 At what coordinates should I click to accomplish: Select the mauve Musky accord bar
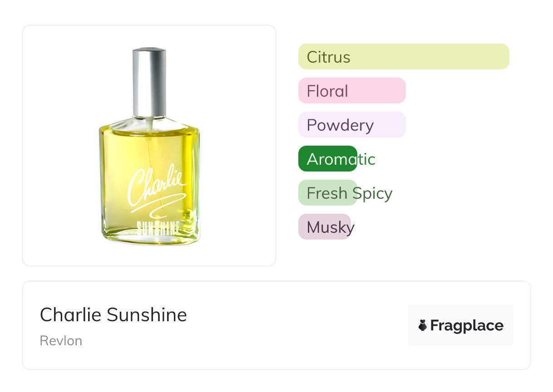pos(324,227)
